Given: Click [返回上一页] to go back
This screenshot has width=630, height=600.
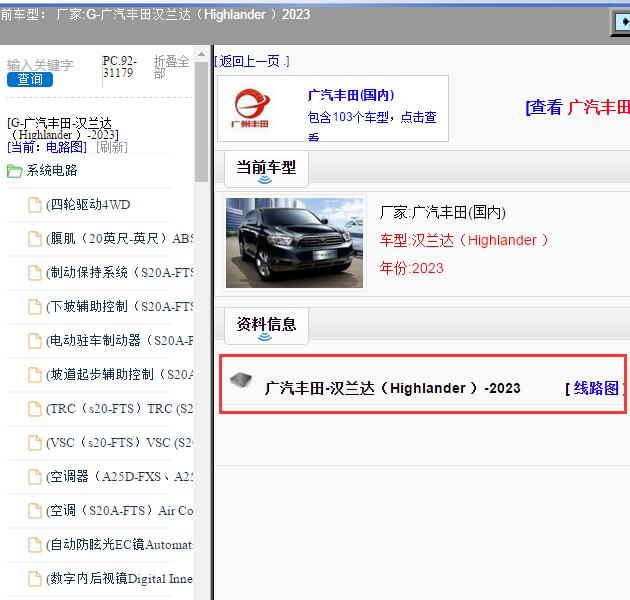Looking at the screenshot, I should coord(252,61).
